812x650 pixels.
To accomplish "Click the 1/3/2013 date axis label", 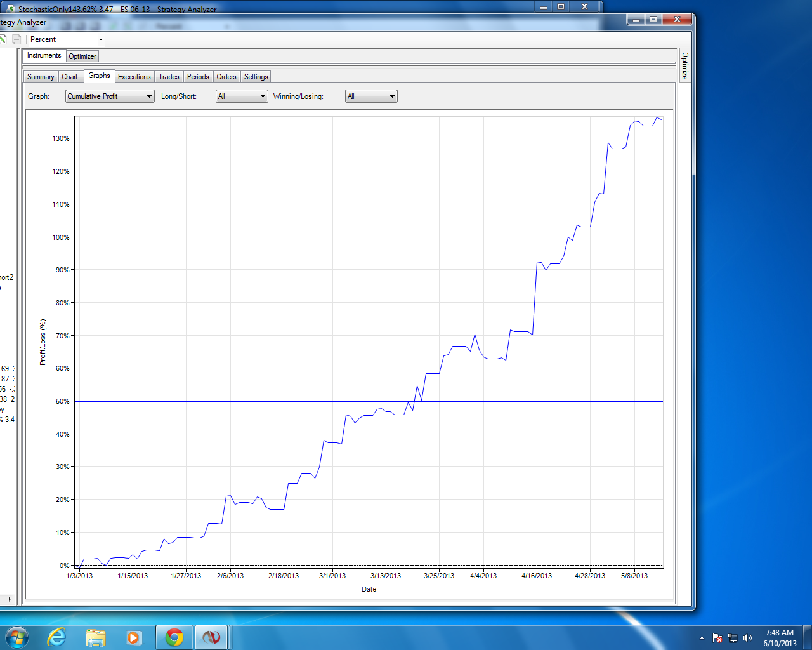I will (79, 576).
